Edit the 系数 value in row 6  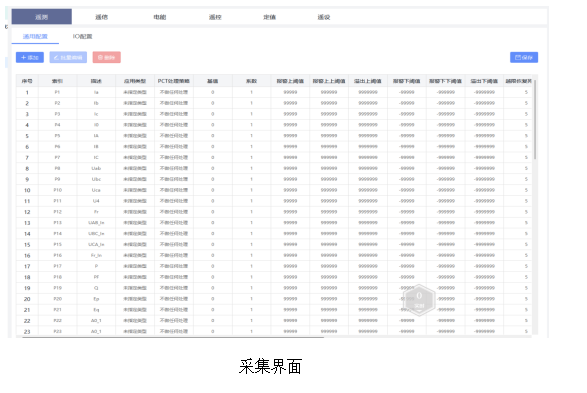(251, 146)
